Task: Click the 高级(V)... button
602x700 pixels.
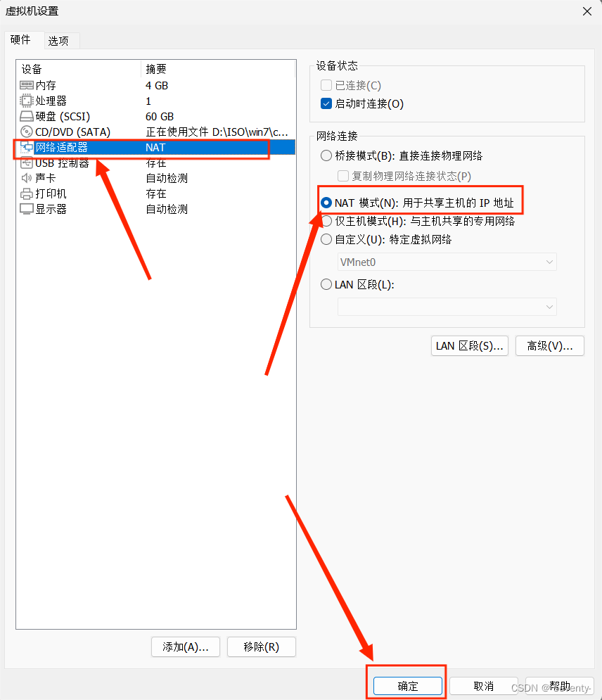Action: pyautogui.click(x=549, y=346)
